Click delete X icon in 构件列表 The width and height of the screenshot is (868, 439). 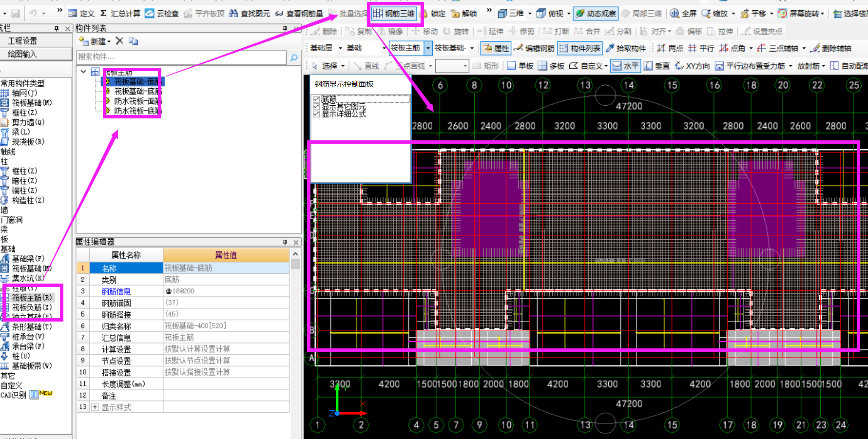119,41
